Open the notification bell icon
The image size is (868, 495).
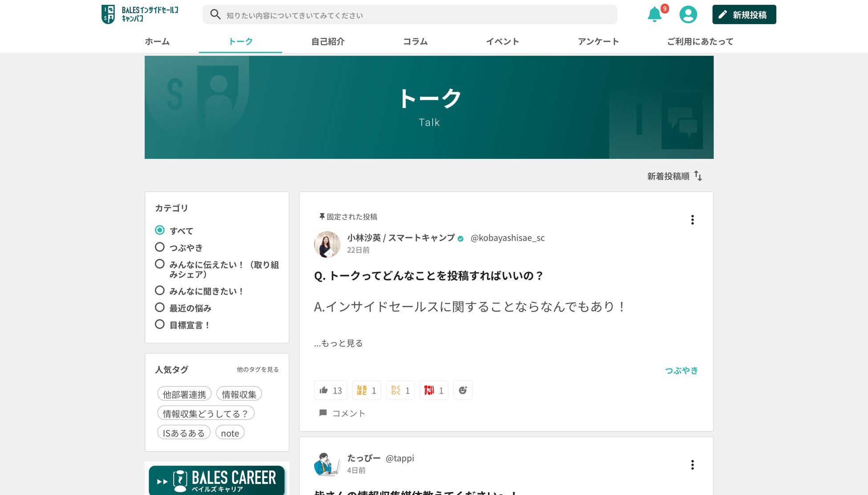coord(654,15)
